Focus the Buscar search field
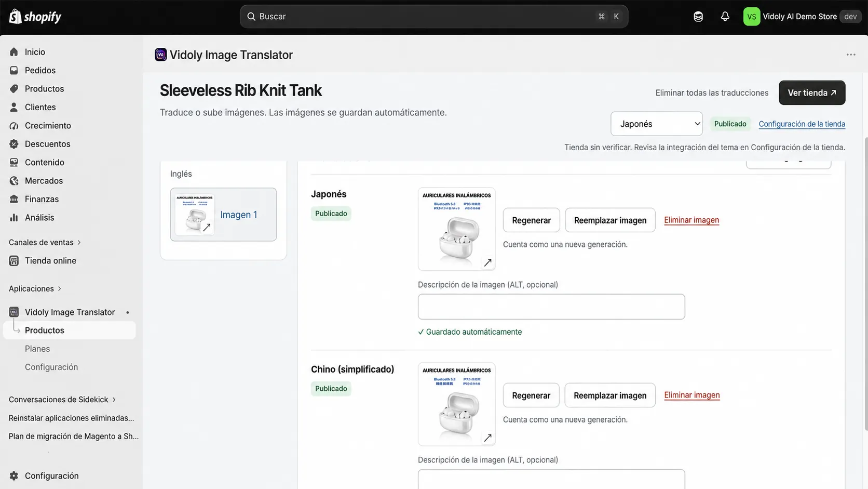Image resolution: width=868 pixels, height=489 pixels. [x=434, y=17]
